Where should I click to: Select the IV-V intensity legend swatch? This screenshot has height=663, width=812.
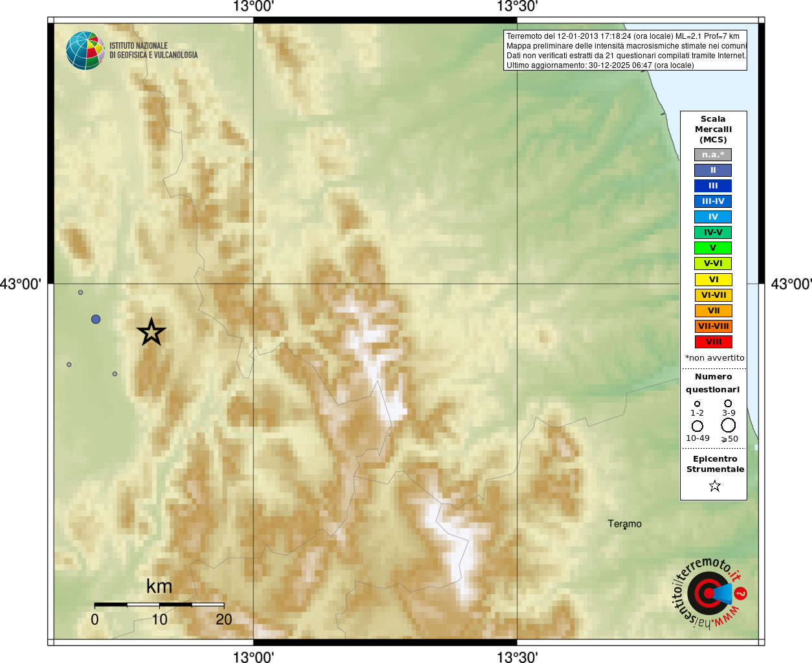(x=713, y=232)
